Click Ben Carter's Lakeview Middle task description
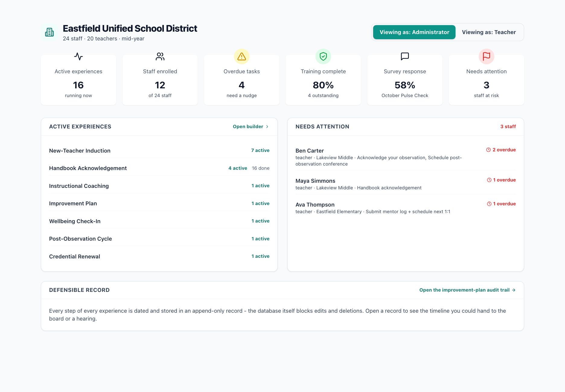Screen dimensions: 565x392 coord(378,161)
